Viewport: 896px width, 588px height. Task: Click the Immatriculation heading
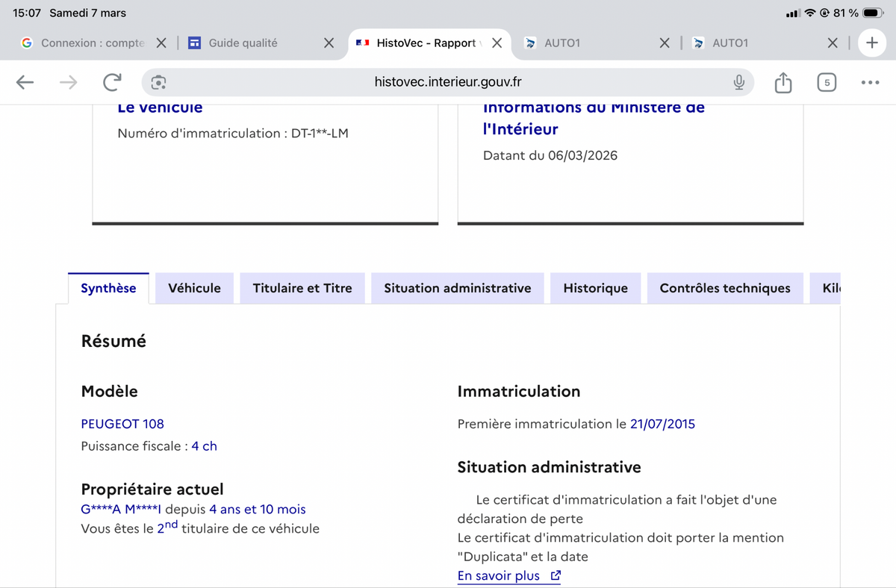[x=518, y=391]
